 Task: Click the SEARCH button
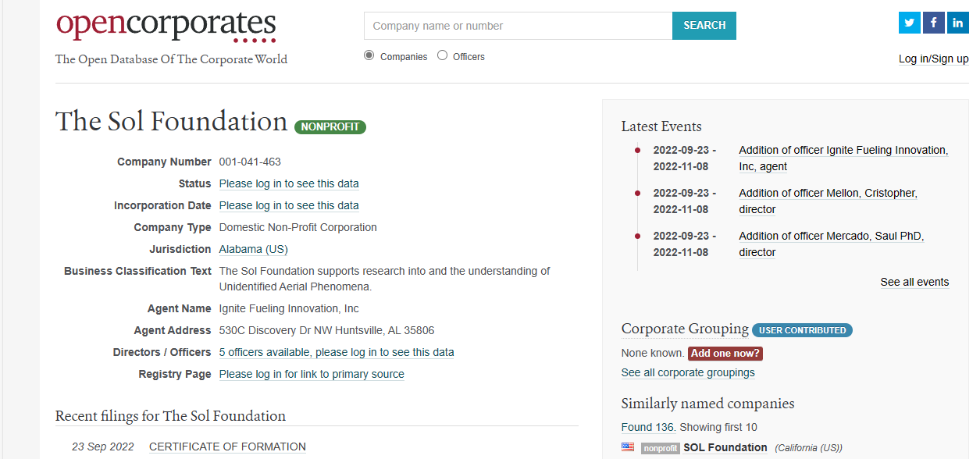pos(704,26)
